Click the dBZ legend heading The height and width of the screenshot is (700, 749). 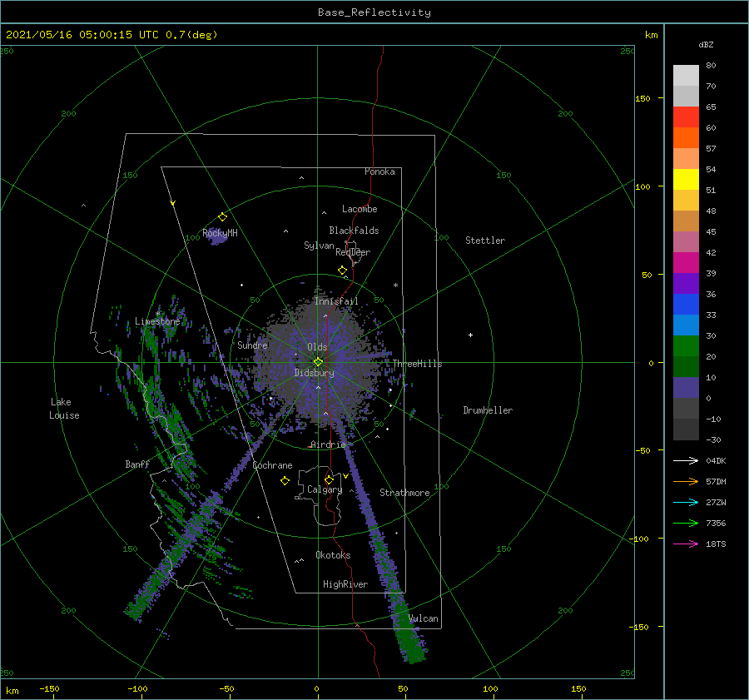point(706,44)
